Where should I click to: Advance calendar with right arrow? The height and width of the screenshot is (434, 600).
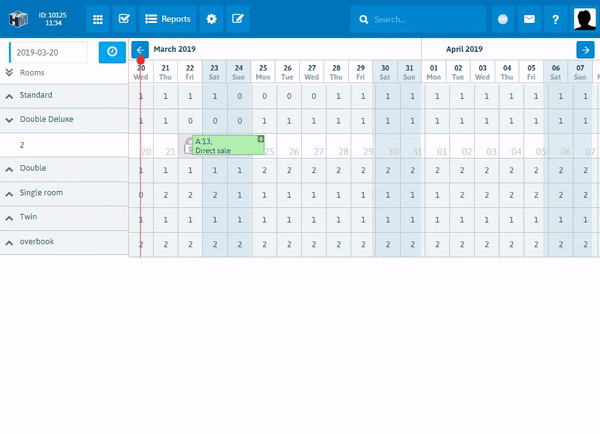(585, 49)
